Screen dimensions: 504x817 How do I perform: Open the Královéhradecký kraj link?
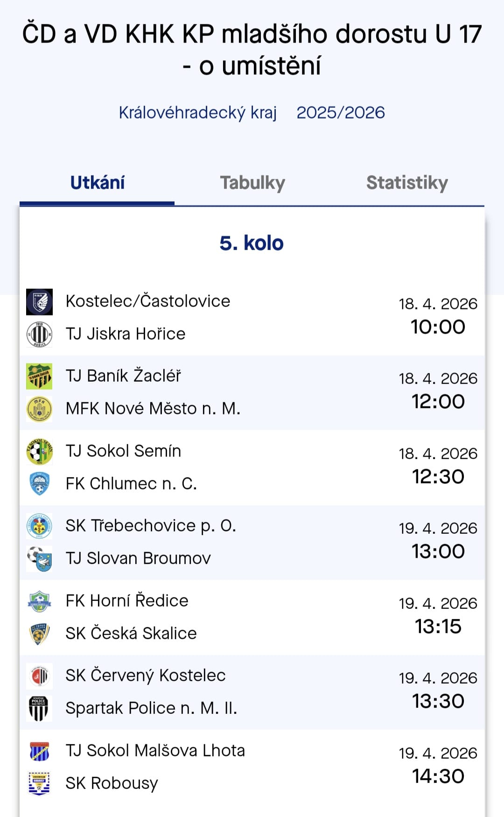click(x=198, y=113)
